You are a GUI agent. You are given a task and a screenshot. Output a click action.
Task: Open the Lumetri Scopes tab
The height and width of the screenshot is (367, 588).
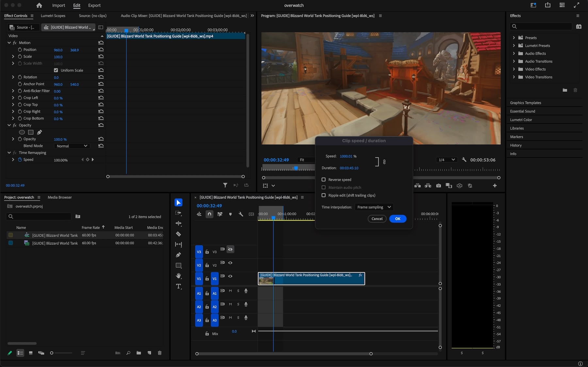point(53,16)
